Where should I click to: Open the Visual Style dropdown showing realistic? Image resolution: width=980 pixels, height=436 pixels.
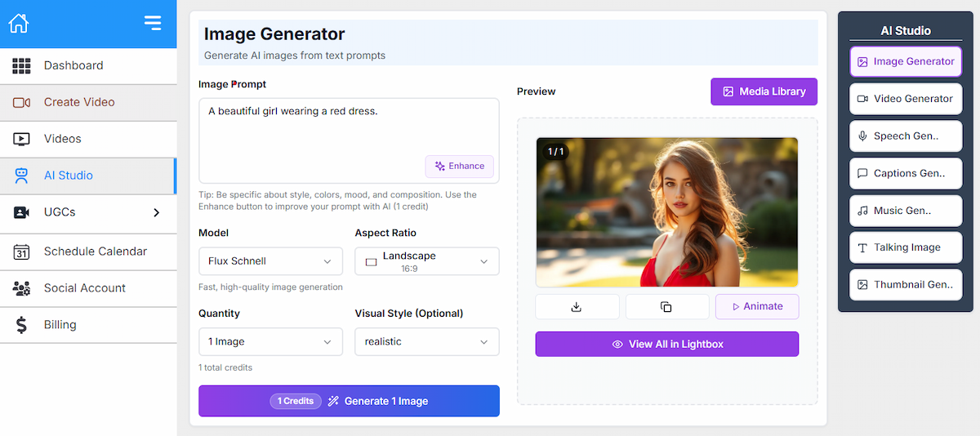point(427,341)
